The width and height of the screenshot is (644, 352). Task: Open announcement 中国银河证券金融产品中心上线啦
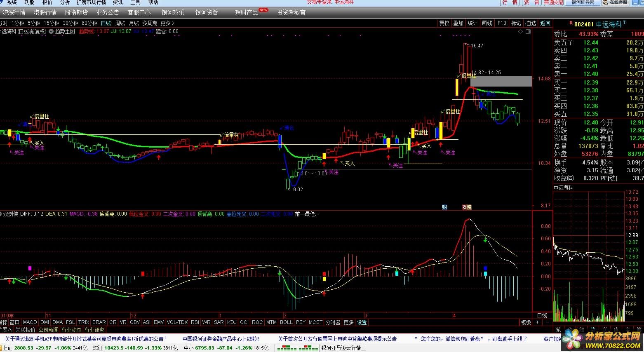221,339
